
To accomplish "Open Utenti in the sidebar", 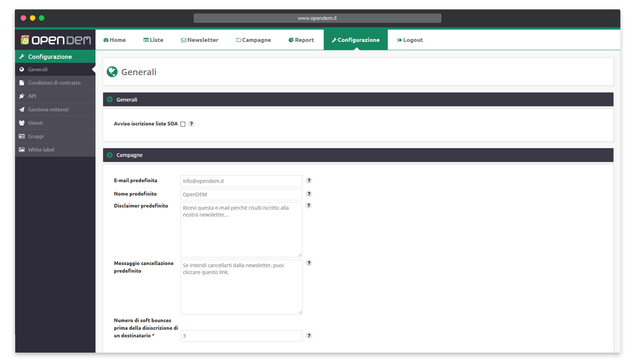I will pos(55,123).
